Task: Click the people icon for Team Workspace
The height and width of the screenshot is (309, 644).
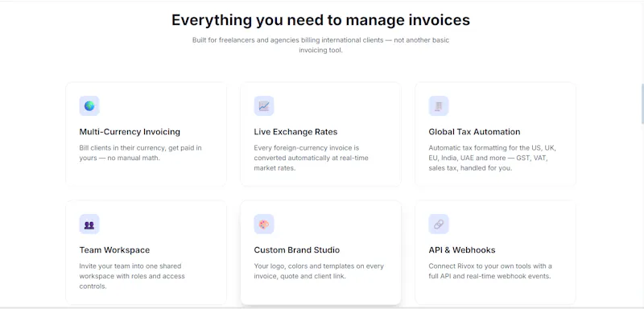Action: 89,224
